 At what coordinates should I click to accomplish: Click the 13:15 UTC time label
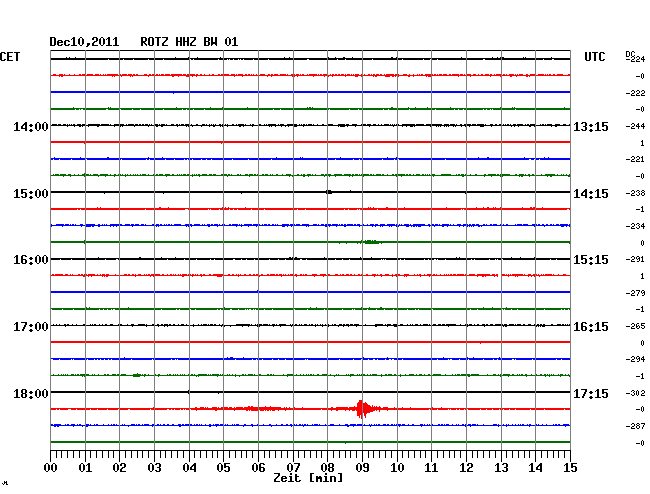point(591,127)
